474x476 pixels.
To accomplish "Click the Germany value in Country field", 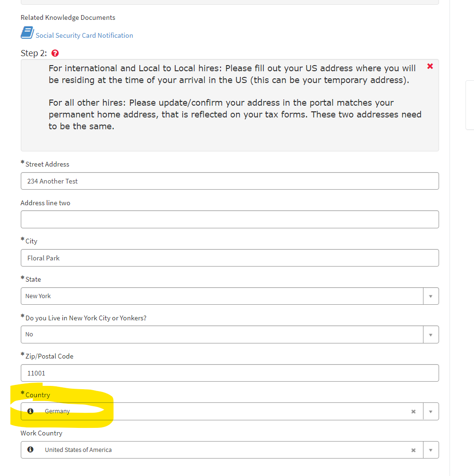I will point(58,411).
